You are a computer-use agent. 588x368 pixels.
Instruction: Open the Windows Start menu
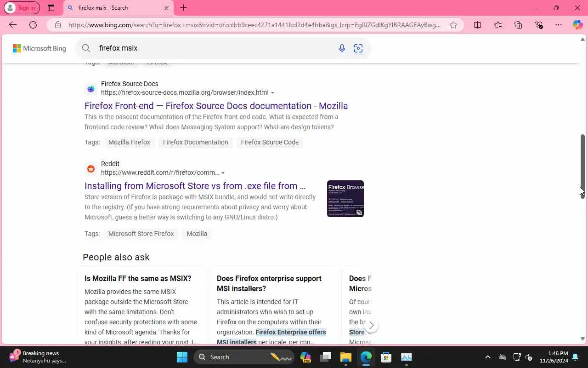[182, 357]
